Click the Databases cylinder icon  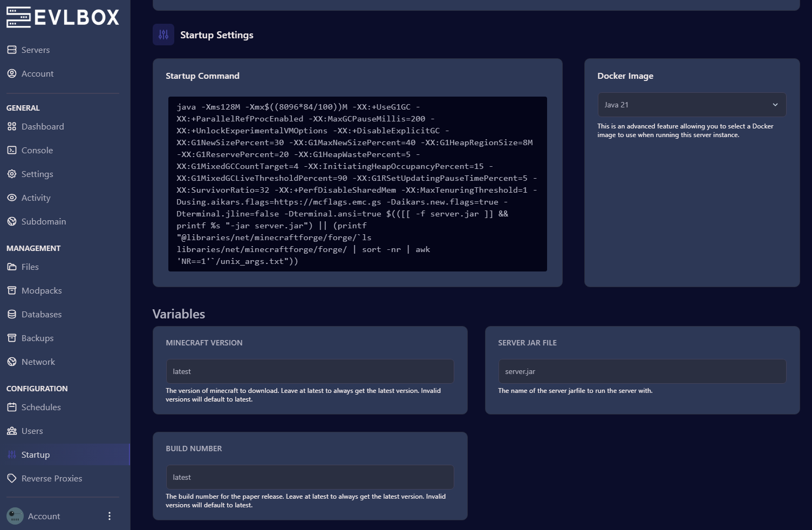tap(12, 314)
